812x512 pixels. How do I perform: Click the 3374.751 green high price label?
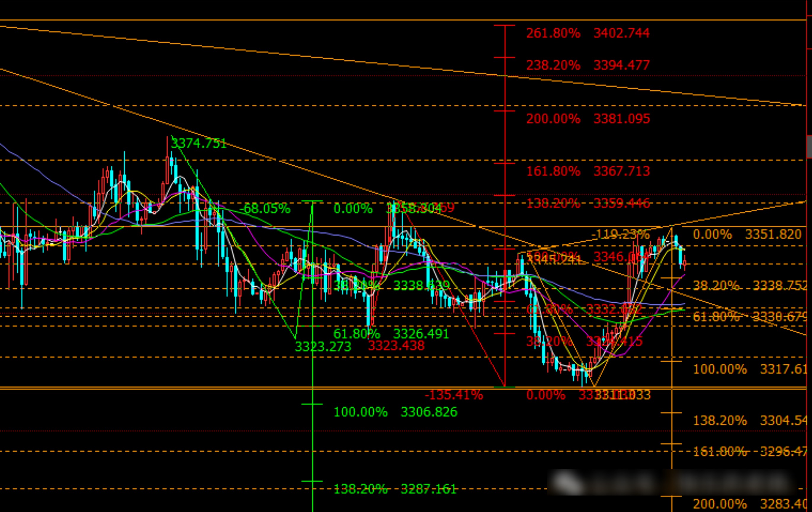click(x=199, y=143)
